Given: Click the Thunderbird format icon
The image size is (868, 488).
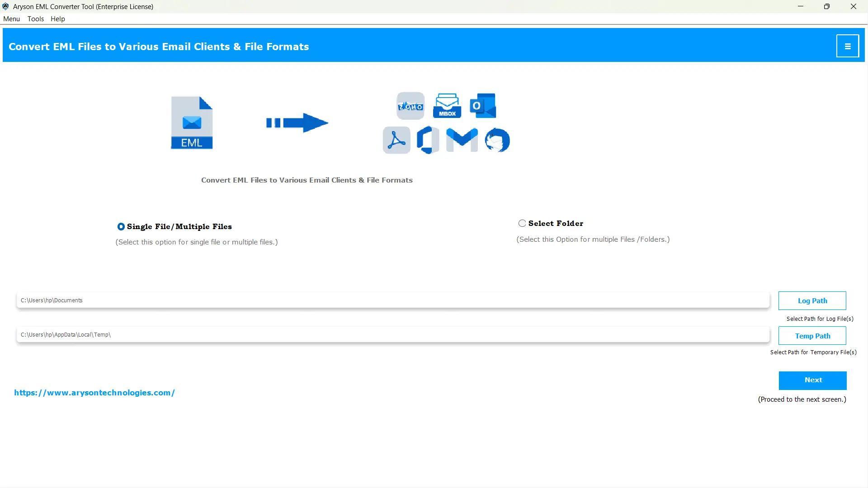Looking at the screenshot, I should pos(497,140).
